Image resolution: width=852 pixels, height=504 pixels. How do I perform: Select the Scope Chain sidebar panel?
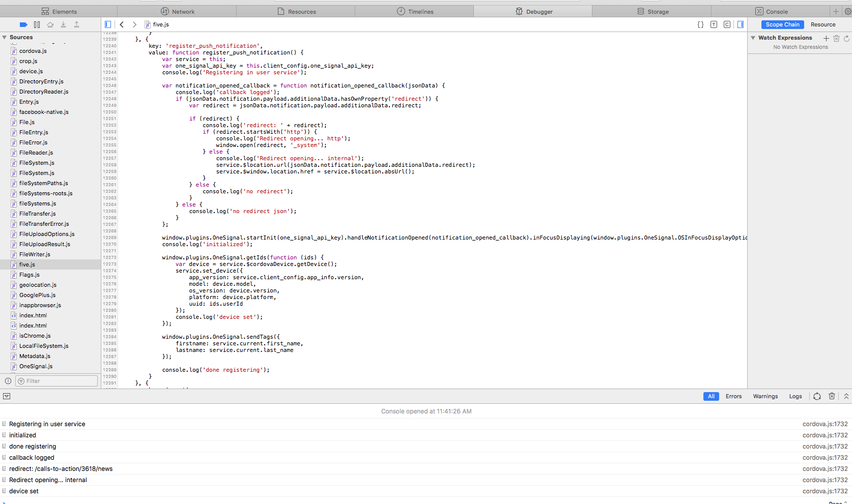pos(783,24)
